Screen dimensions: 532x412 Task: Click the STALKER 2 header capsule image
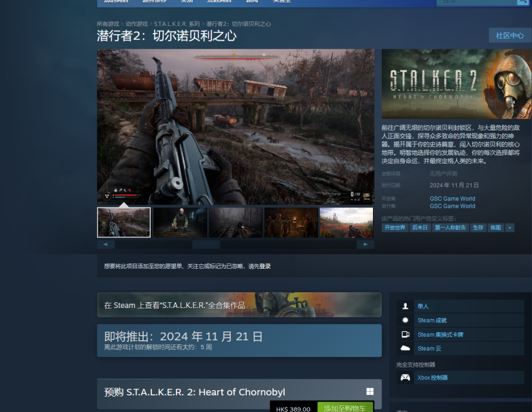tap(456, 84)
